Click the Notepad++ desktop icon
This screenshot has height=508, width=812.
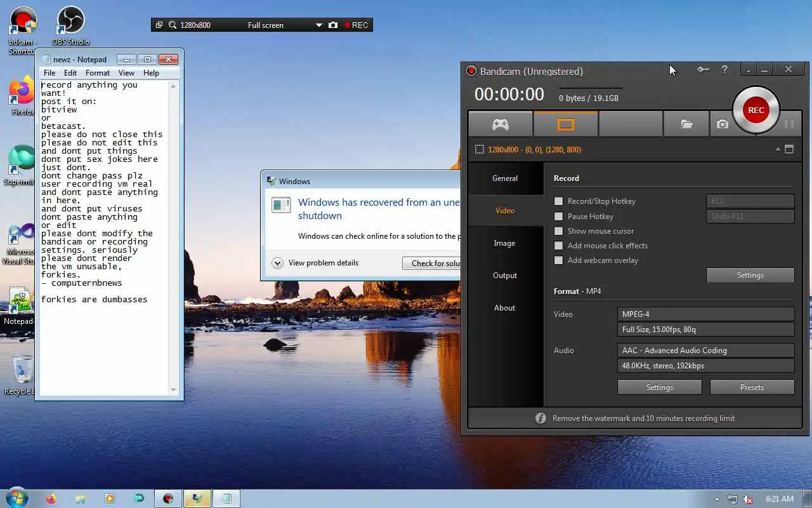click(20, 305)
